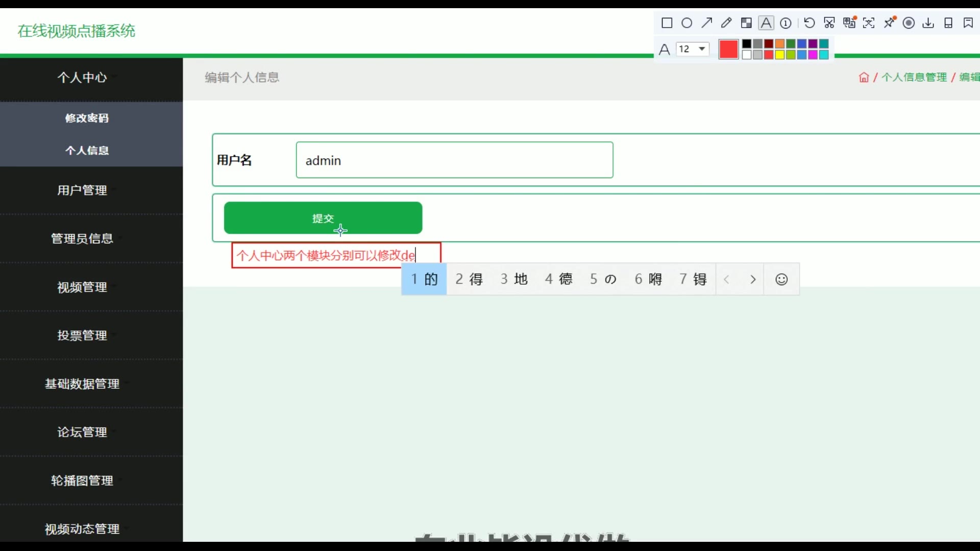
Task: Click the text recognition OCR icon
Action: (x=869, y=23)
